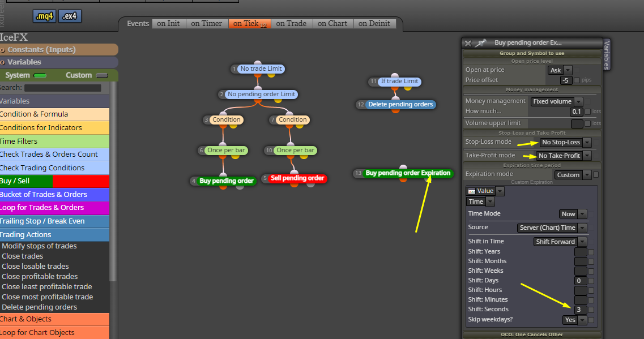The height and width of the screenshot is (339, 644).
Task: Tick the Shift: Months checkbox
Action: (591, 262)
